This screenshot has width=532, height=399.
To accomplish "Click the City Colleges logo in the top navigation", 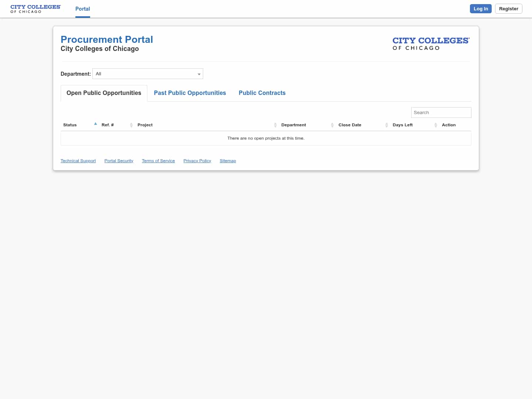I will 35,8.
